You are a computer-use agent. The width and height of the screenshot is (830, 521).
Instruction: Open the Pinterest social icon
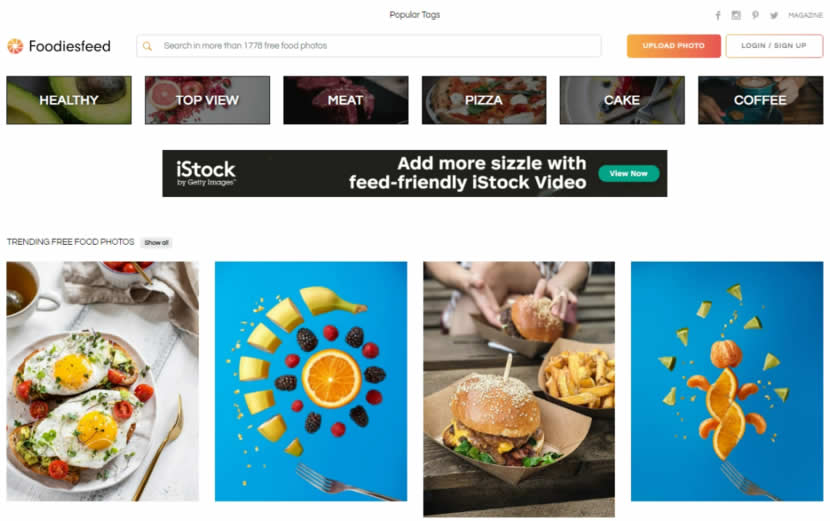[x=755, y=15]
